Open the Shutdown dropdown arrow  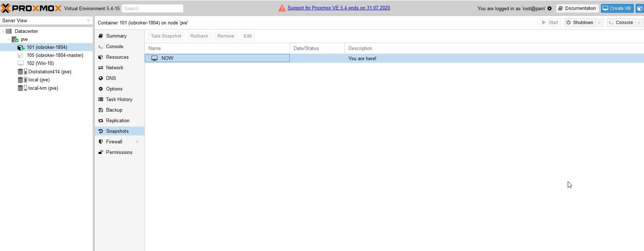pyautogui.click(x=599, y=23)
